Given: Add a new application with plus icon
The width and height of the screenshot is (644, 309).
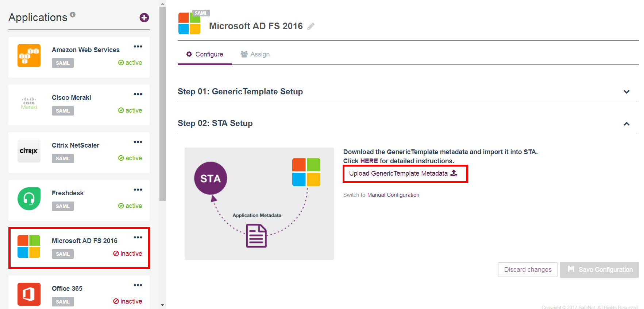Looking at the screenshot, I should (x=144, y=17).
